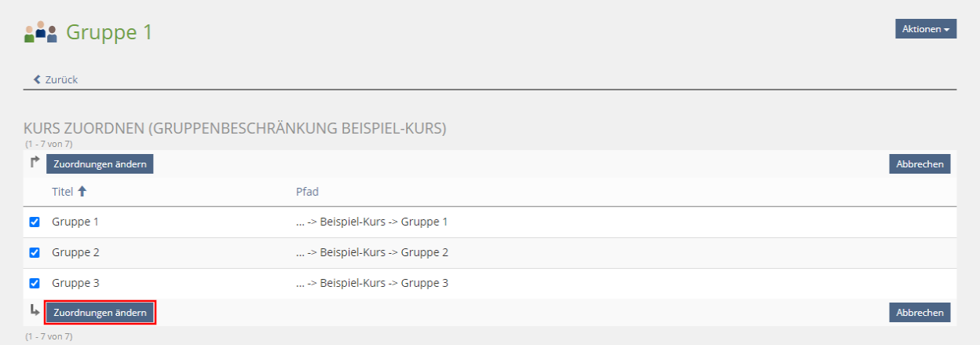Open the Aktionen dropdown menu
The height and width of the screenshot is (345, 980).
click(925, 29)
